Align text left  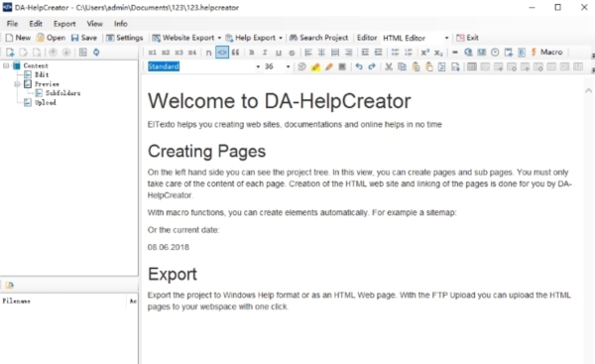pyautogui.click(x=308, y=53)
